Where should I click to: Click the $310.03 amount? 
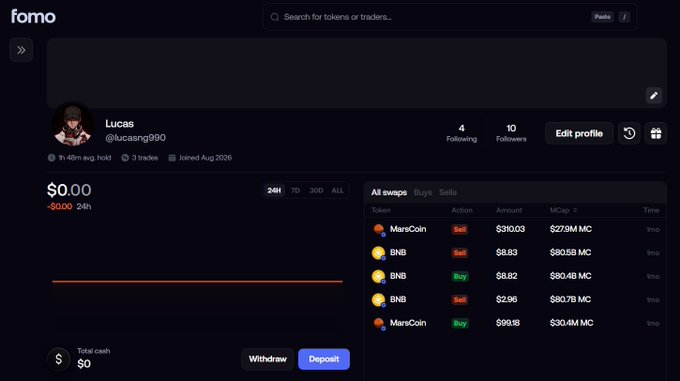[510, 229]
